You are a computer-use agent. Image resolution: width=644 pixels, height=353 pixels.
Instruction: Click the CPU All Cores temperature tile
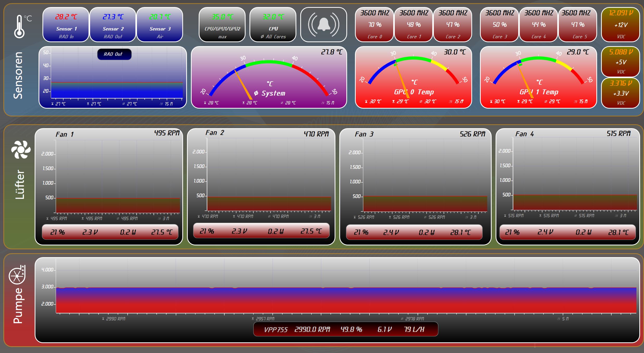tap(273, 25)
